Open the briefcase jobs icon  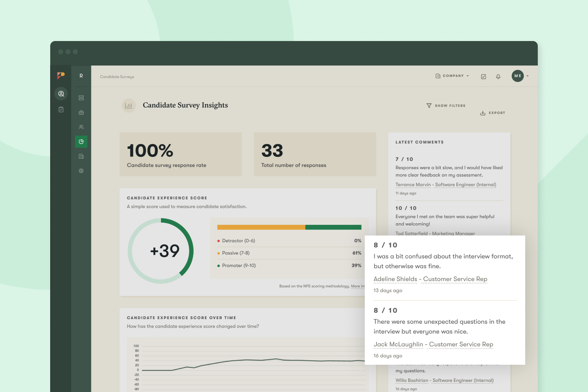pos(81,113)
